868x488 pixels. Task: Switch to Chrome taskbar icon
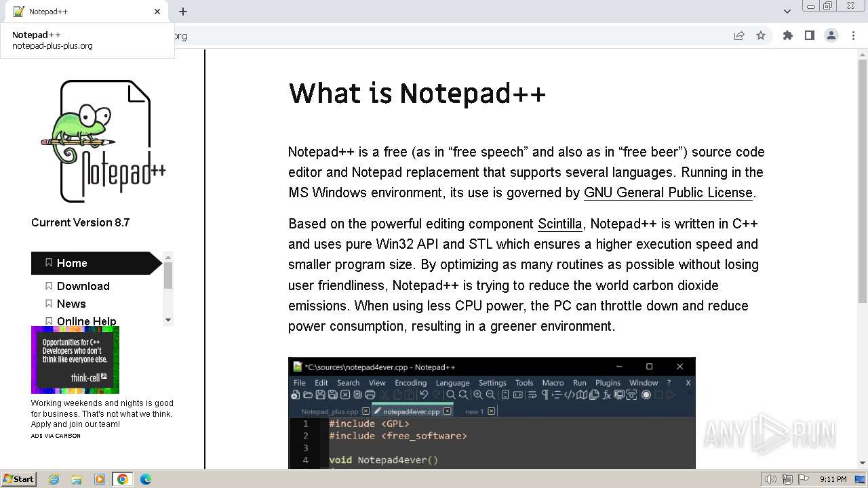pyautogui.click(x=123, y=479)
